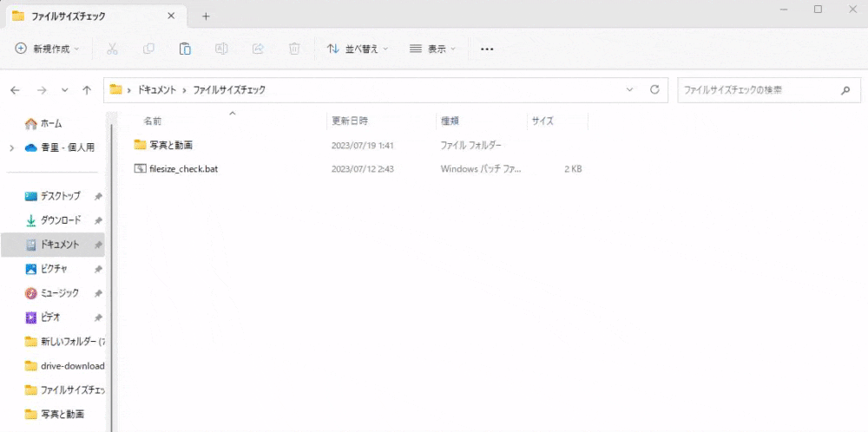Click the Rename icon in toolbar
The width and height of the screenshot is (868, 432).
click(x=221, y=49)
